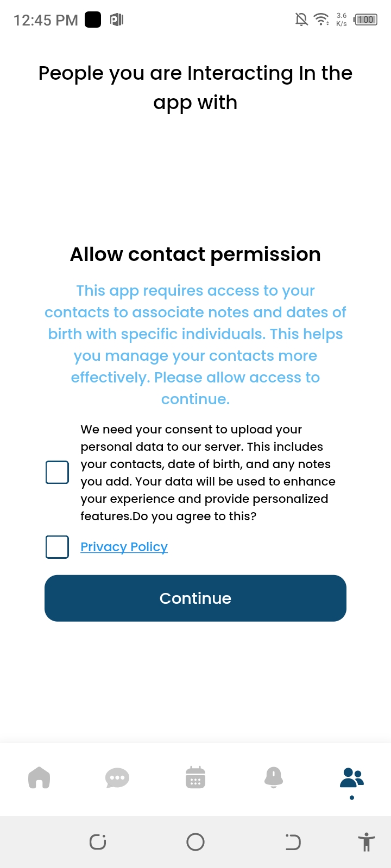This screenshot has height=868, width=391.
Task: Switch to the calendar tab
Action: (195, 778)
